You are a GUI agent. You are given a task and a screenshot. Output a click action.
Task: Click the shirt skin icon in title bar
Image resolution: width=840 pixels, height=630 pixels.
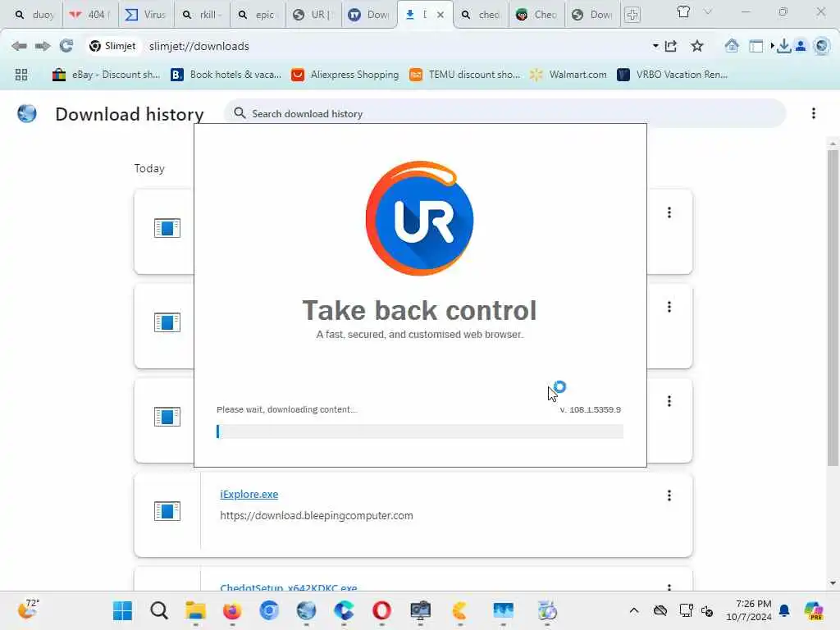click(683, 11)
